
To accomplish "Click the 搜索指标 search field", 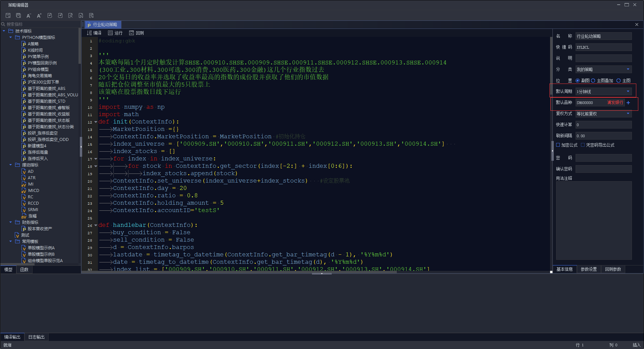I will point(40,24).
